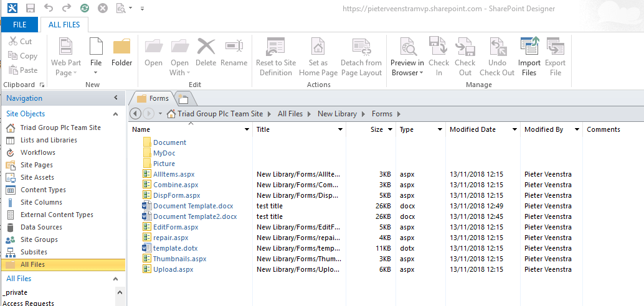Image resolution: width=644 pixels, height=306 pixels.
Task: Open Data Sources in Site Objects
Action: coord(41,227)
